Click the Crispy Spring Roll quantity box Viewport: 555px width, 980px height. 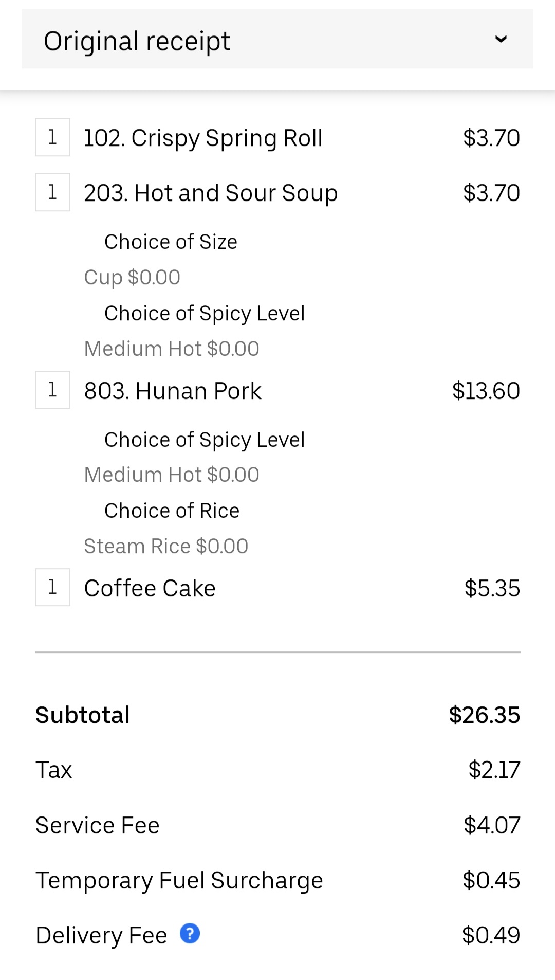pyautogui.click(x=52, y=137)
